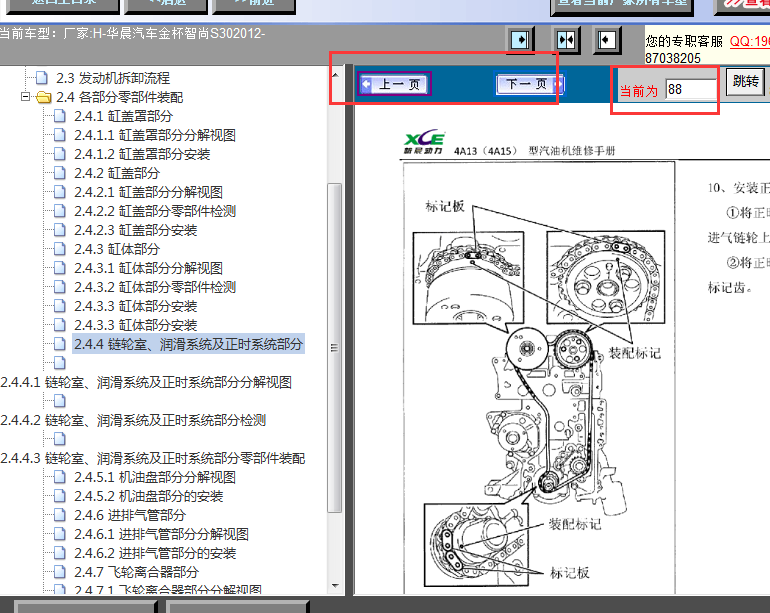Image resolution: width=770 pixels, height=613 pixels.
Task: Open 2.4.2.3 缸盖部分安装
Action: tap(136, 230)
